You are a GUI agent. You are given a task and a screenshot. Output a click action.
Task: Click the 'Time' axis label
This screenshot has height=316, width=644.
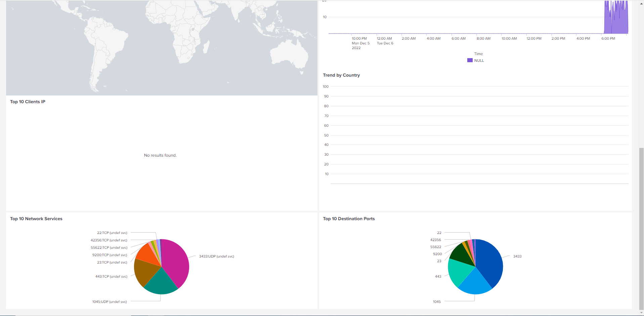coord(478,54)
